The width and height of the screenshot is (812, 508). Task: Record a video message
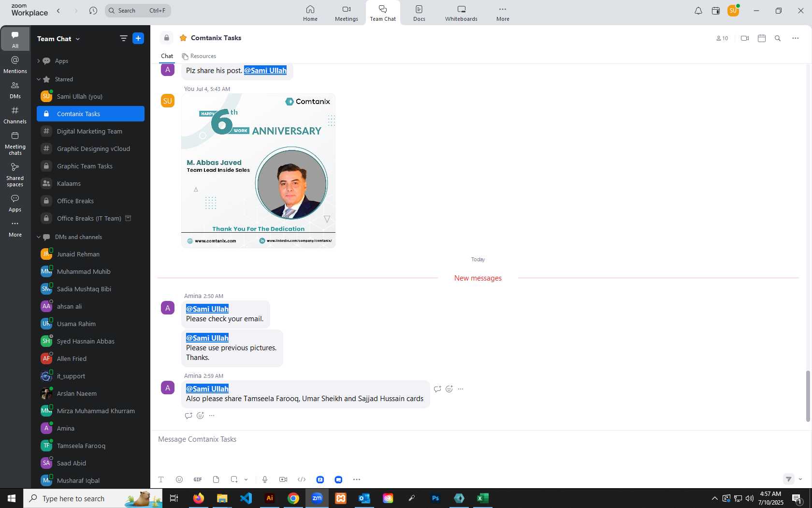[x=283, y=479]
